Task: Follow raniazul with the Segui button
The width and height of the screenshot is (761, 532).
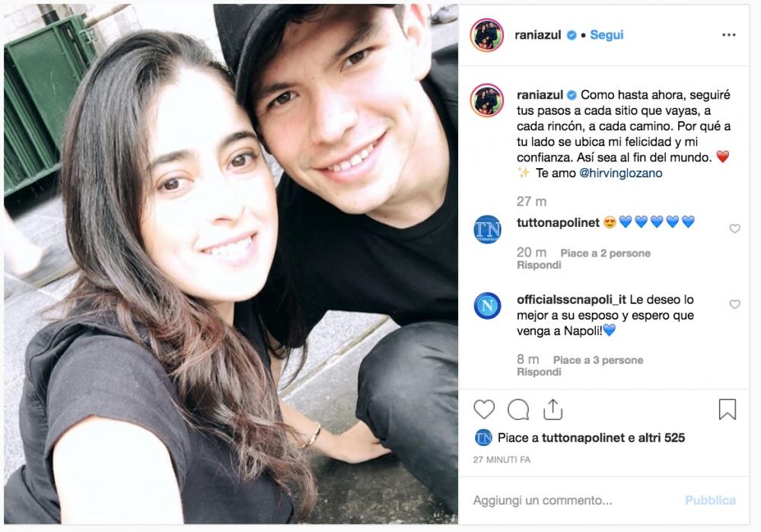Action: [x=607, y=35]
